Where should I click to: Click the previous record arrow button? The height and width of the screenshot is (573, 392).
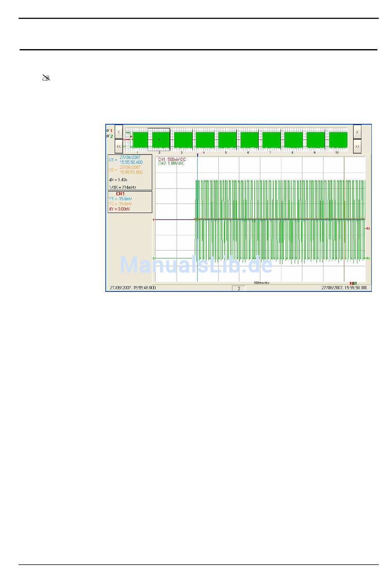pos(119,132)
